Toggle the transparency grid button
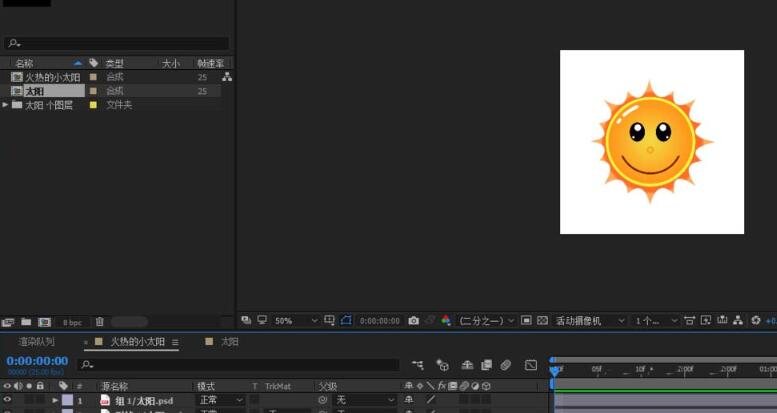 click(542, 321)
